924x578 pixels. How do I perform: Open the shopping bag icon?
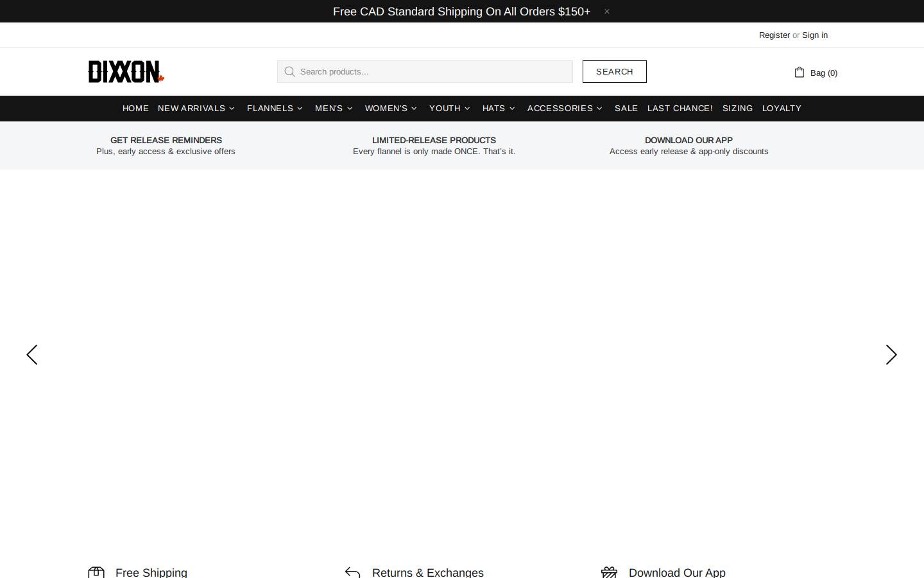800,72
